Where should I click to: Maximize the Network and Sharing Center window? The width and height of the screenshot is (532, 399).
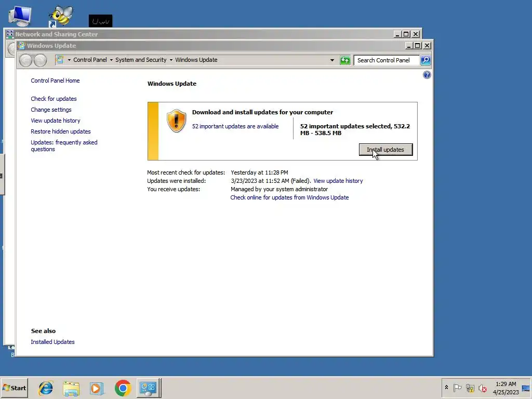[x=406, y=34]
